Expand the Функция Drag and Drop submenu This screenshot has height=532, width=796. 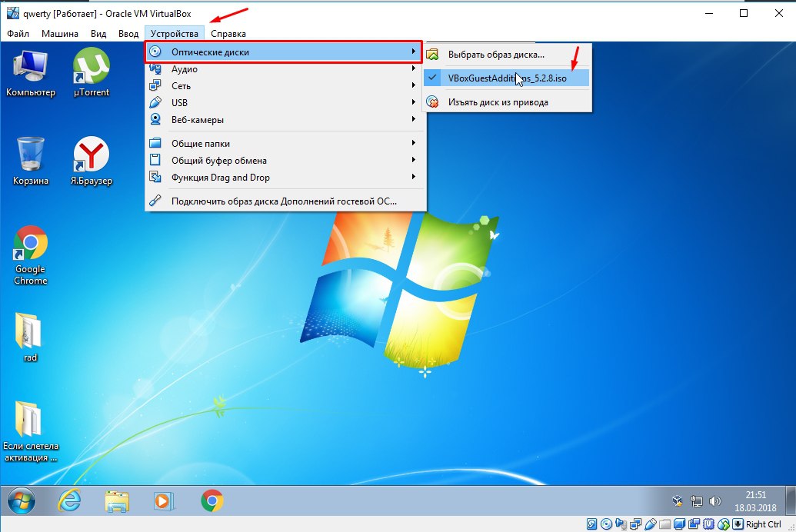coord(285,177)
